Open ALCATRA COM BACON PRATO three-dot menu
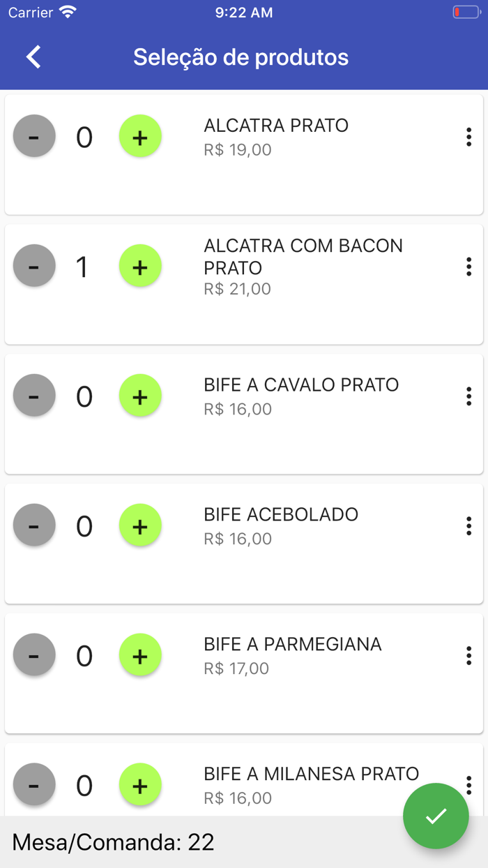The height and width of the screenshot is (868, 488). (469, 267)
